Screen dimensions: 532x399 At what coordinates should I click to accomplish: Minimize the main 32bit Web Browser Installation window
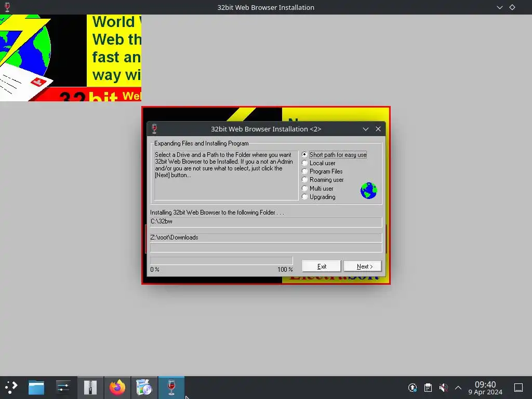pos(499,7)
